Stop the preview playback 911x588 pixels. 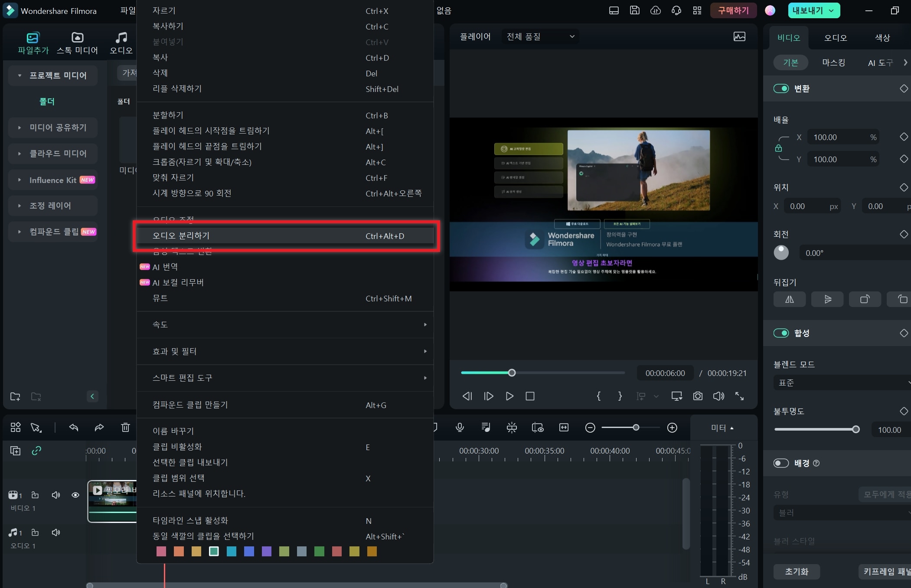pyautogui.click(x=530, y=396)
